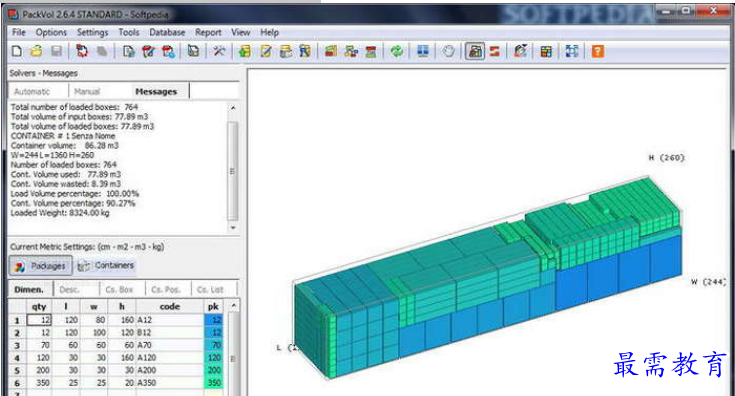Select the Desc. tab
Screen dimensions: 735x396
pos(69,290)
